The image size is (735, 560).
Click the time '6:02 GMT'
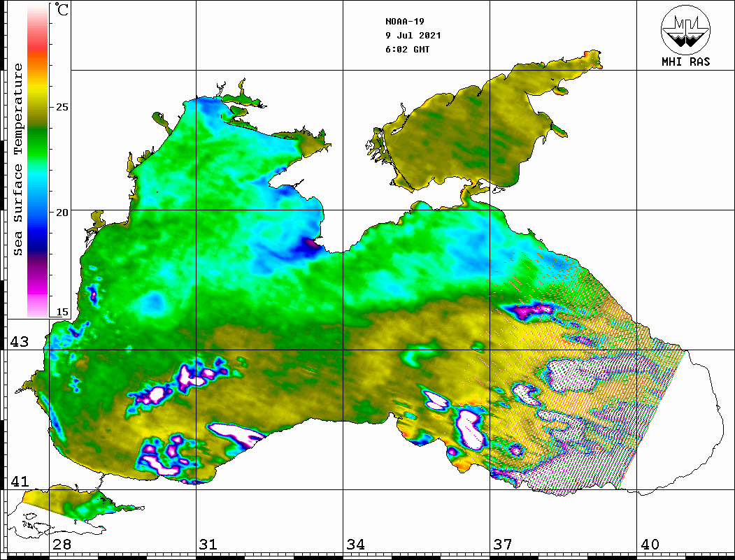pyautogui.click(x=407, y=49)
